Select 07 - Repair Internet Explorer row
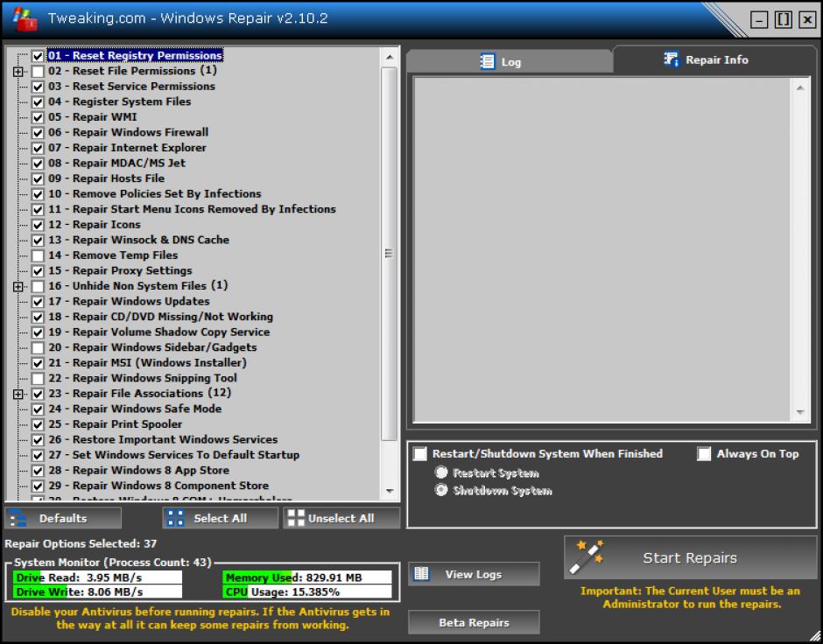The image size is (823, 644). tap(127, 147)
